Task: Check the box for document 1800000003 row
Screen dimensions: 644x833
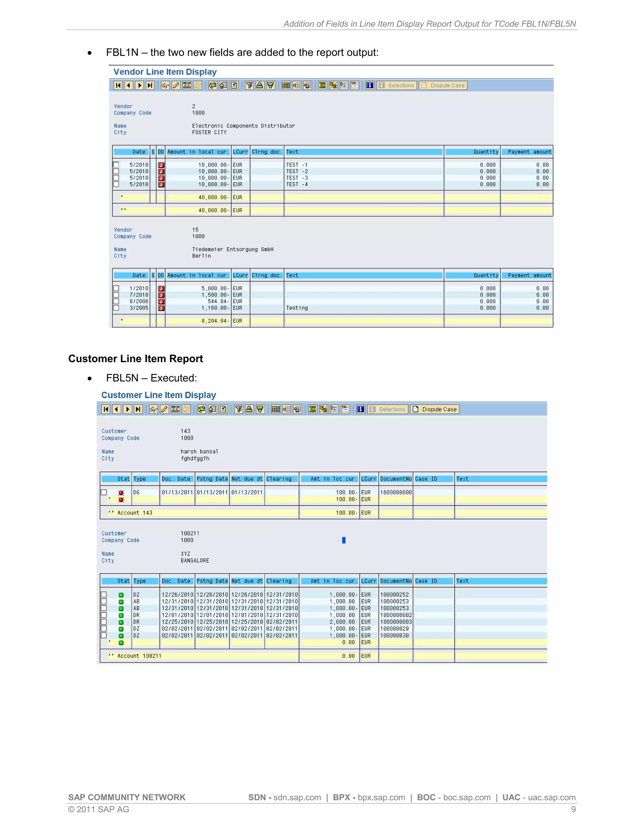Action: tap(104, 622)
